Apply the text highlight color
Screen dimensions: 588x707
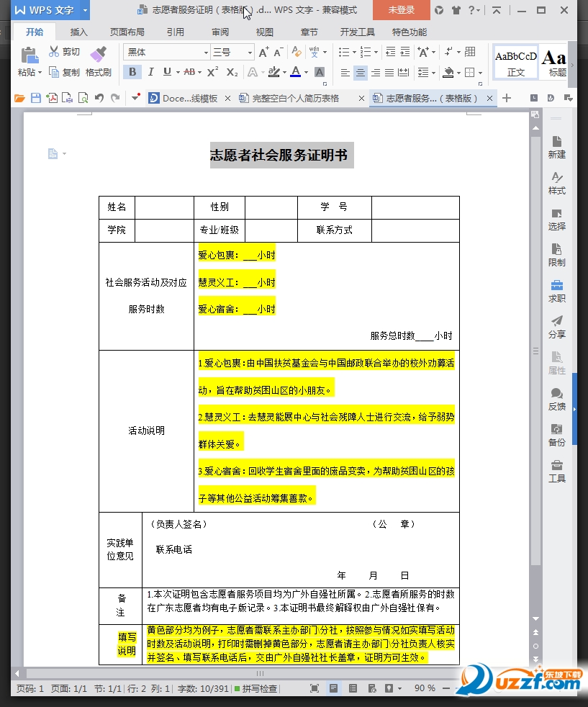[x=273, y=72]
